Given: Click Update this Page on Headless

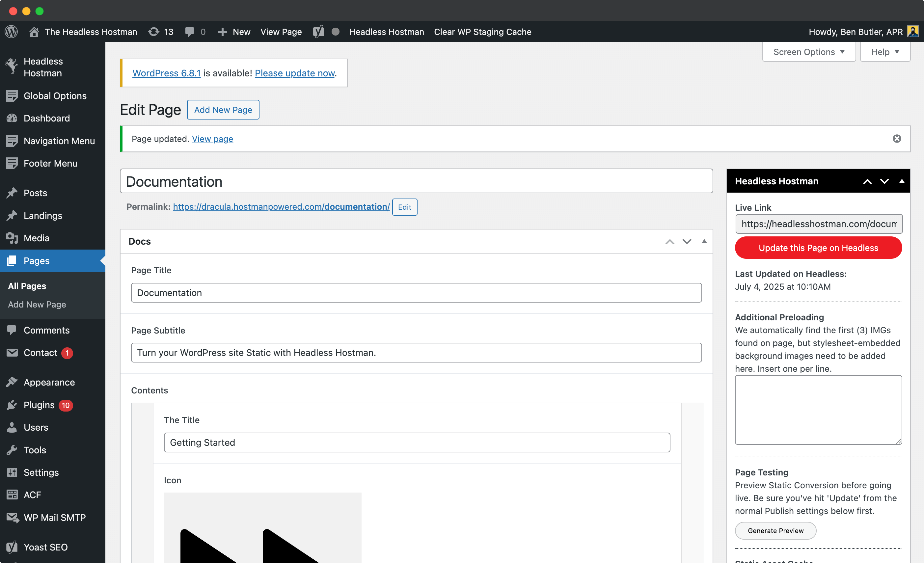Looking at the screenshot, I should pyautogui.click(x=818, y=248).
